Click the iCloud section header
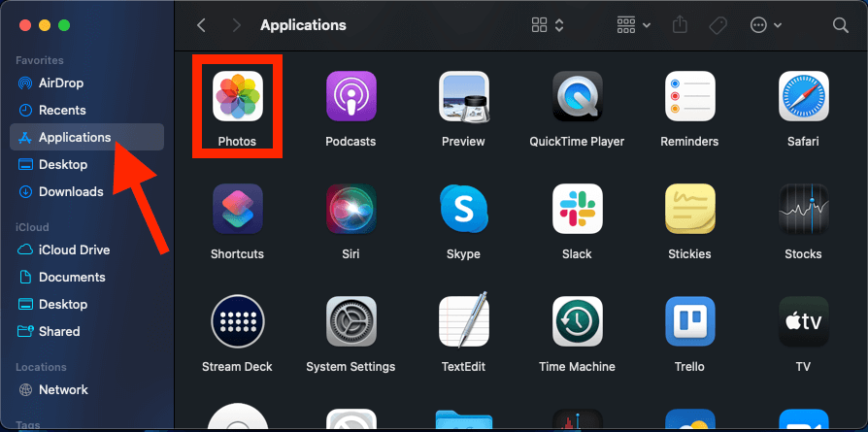Image resolution: width=868 pixels, height=432 pixels. (32, 227)
